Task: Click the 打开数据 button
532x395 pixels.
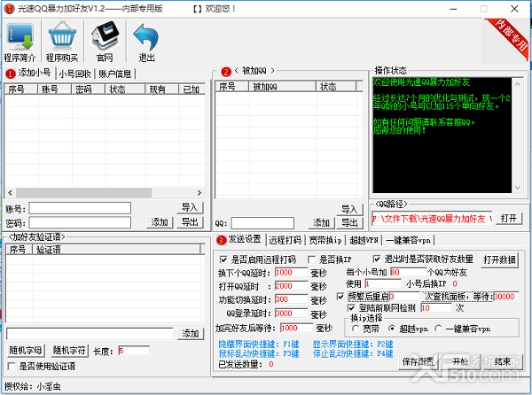Action: [499, 259]
